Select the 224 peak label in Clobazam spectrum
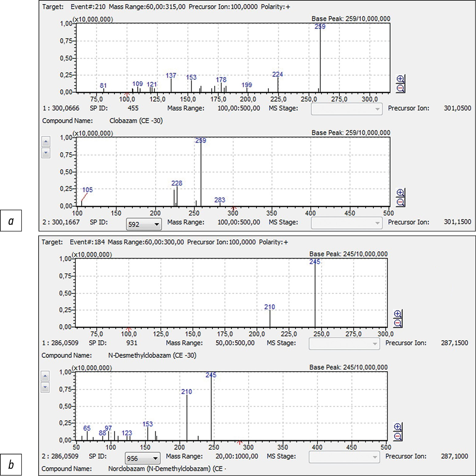This screenshot has height=476, width=476. (x=277, y=74)
